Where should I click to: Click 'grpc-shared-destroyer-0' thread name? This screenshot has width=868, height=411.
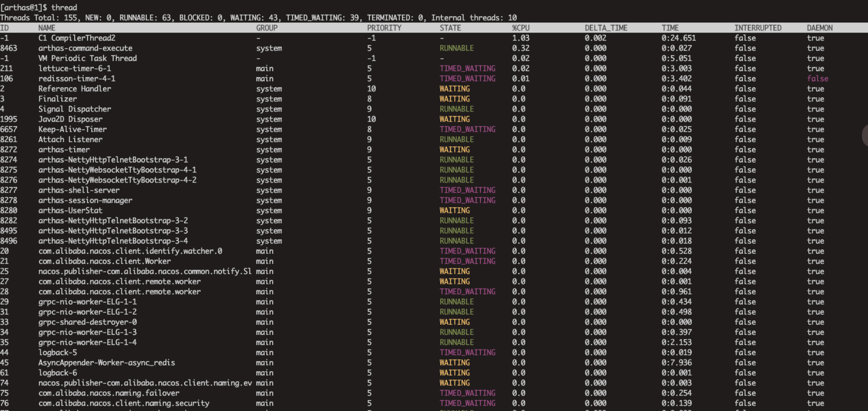coord(88,322)
